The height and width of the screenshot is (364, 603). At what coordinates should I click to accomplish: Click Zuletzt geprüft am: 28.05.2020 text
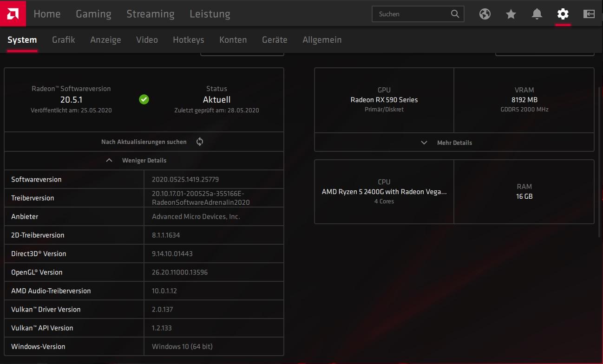[216, 110]
